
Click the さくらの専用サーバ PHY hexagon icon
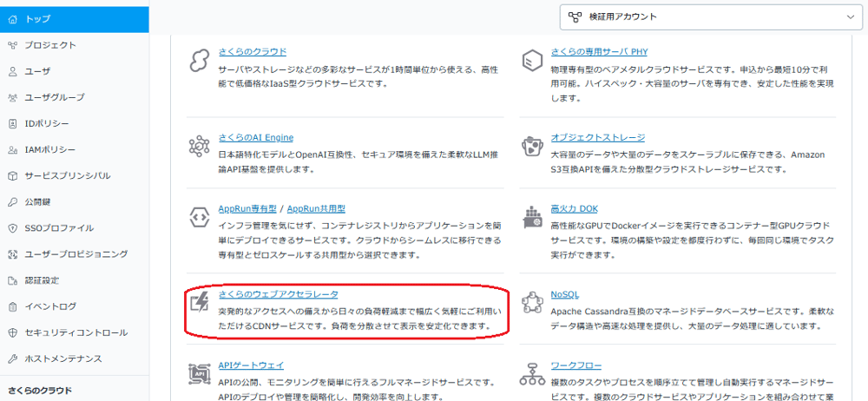[531, 61]
